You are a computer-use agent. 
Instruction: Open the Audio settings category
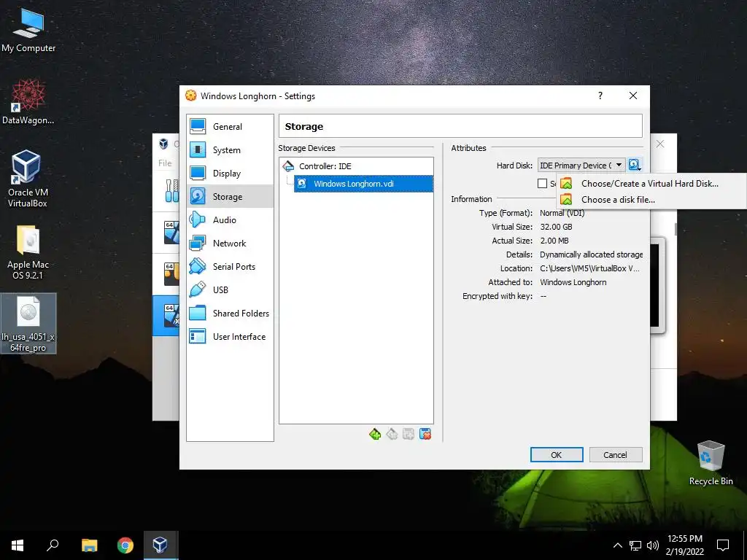click(x=230, y=220)
